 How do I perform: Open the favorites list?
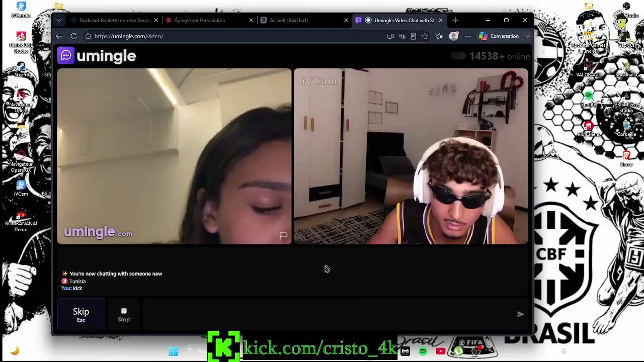pyautogui.click(x=439, y=36)
